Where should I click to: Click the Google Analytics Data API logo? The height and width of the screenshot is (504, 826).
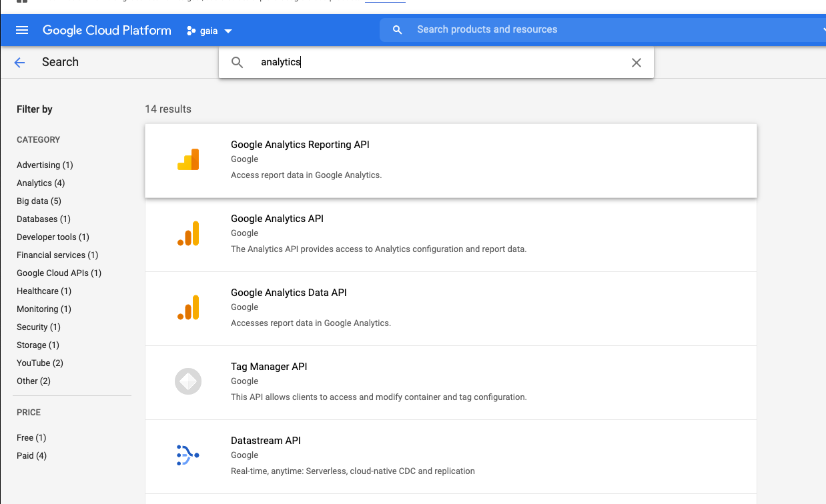coord(188,308)
